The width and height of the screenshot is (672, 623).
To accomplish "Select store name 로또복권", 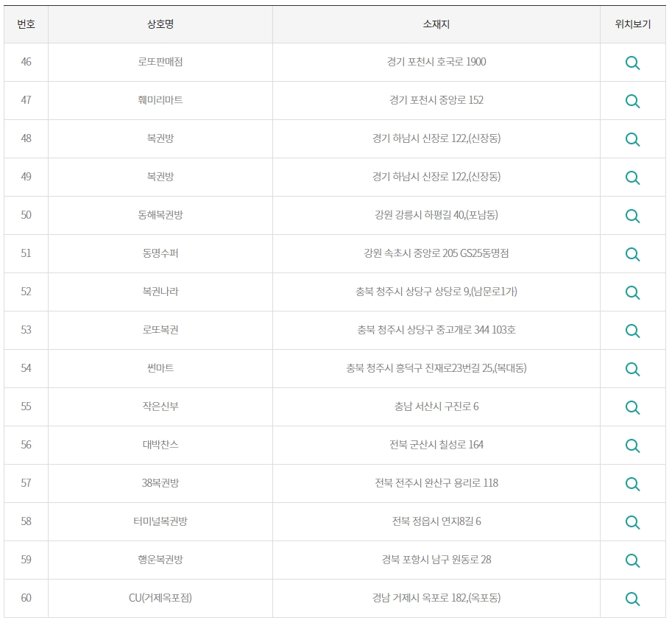I will tap(160, 330).
